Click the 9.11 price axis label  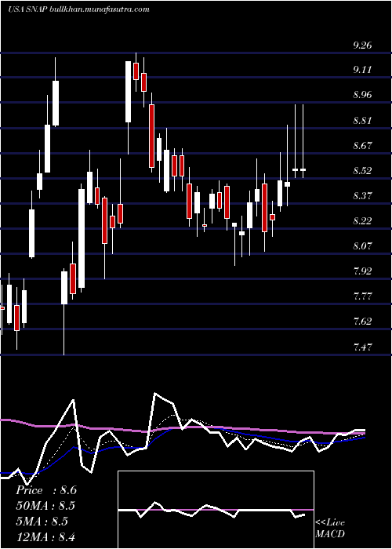tap(362, 70)
